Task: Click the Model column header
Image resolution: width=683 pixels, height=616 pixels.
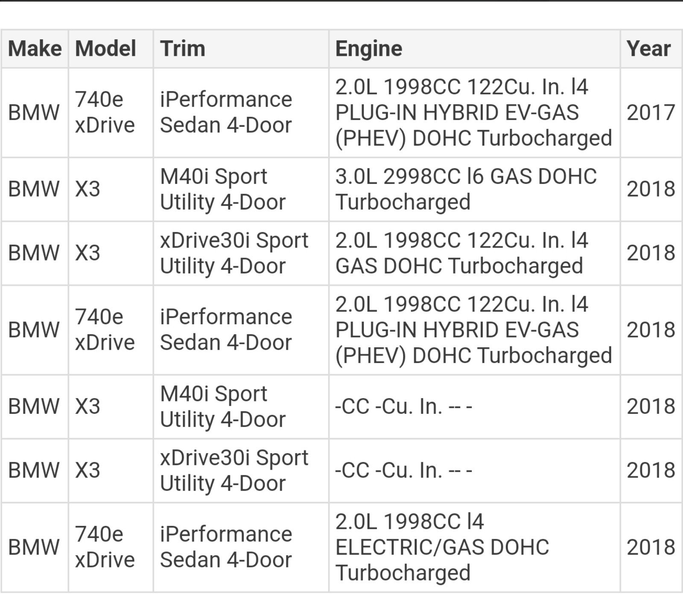Action: [111, 49]
